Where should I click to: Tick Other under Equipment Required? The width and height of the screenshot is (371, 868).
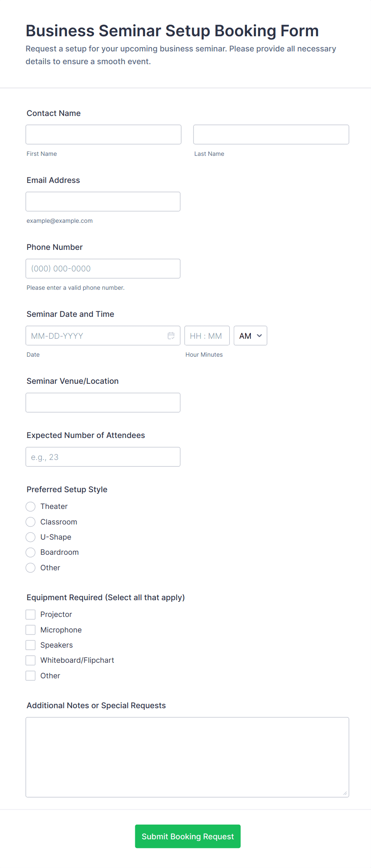point(31,676)
